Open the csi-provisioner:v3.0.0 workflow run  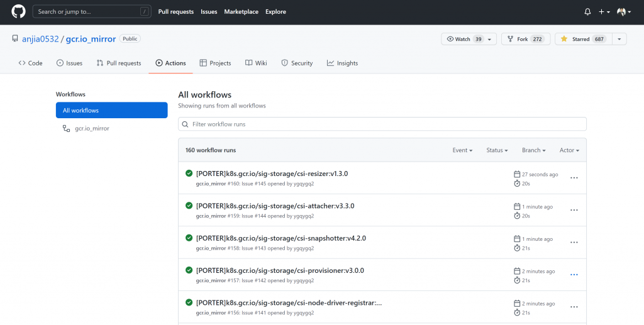280,270
